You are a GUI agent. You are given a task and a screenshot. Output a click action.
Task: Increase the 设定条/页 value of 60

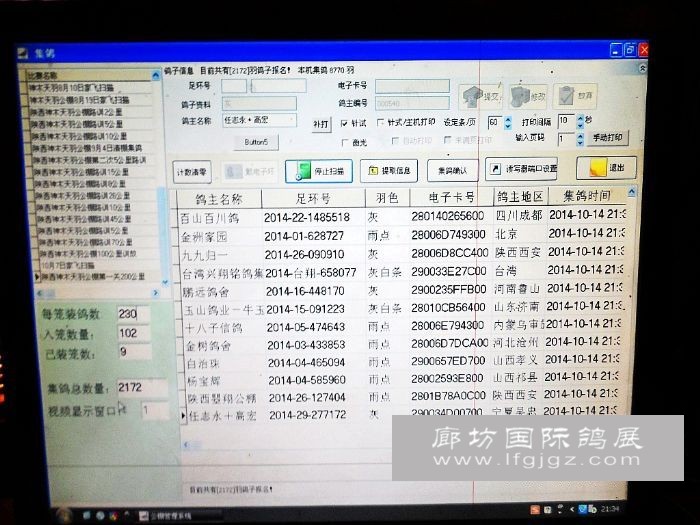[x=508, y=119]
